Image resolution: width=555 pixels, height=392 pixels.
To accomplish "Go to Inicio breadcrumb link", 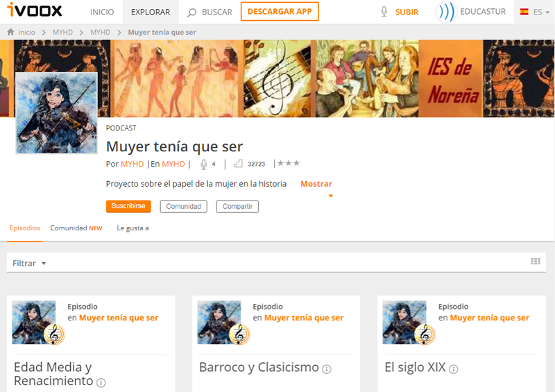I will [26, 32].
